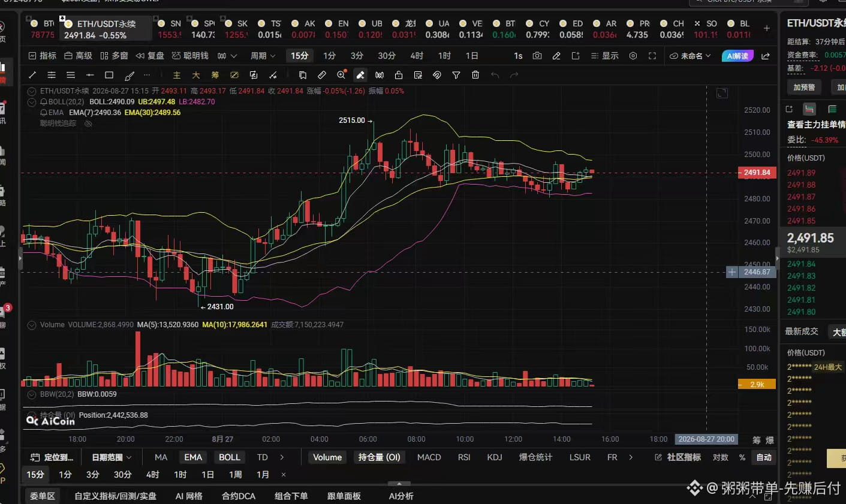846x504 pixels.
Task: Click the 2491.84 current price label
Action: [757, 173]
